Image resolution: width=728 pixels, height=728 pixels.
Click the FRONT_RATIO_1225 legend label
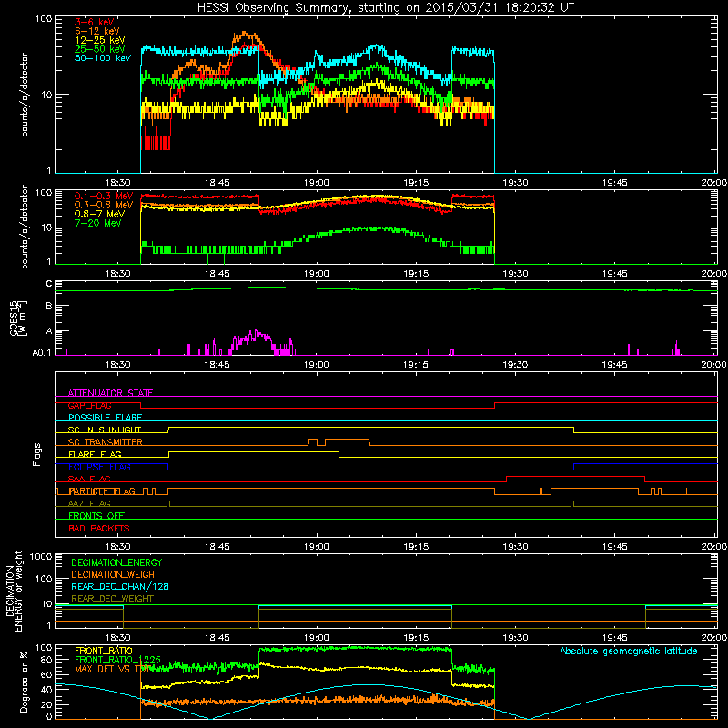[x=117, y=660]
